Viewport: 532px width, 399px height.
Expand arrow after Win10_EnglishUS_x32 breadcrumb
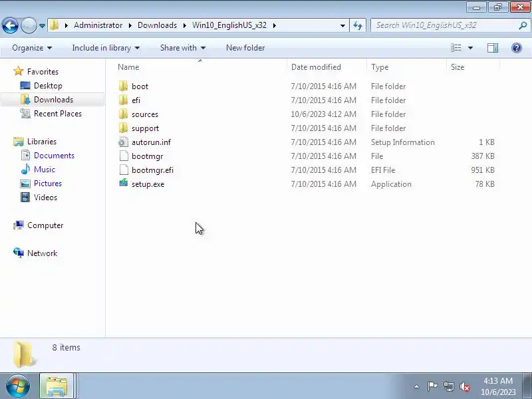[274, 25]
